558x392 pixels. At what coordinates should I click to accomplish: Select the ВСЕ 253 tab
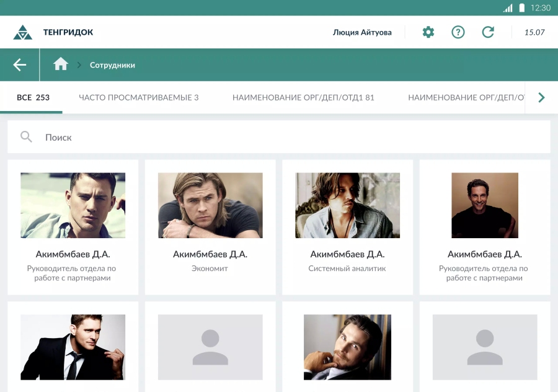click(33, 97)
